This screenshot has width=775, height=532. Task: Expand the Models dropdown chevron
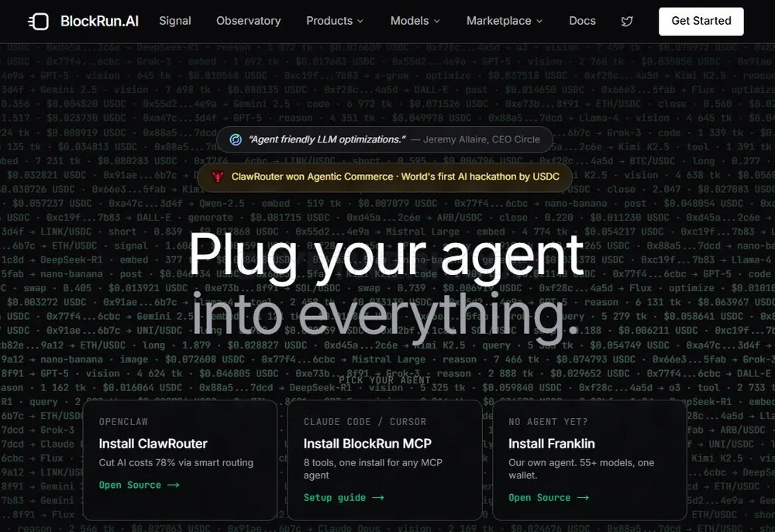point(436,21)
